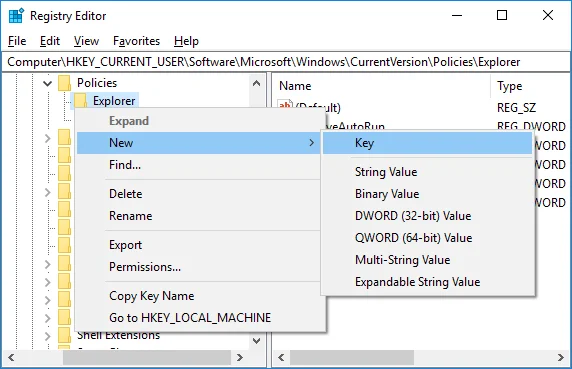Open the New submenu arrow
This screenshot has width=572, height=369.
[x=311, y=143]
